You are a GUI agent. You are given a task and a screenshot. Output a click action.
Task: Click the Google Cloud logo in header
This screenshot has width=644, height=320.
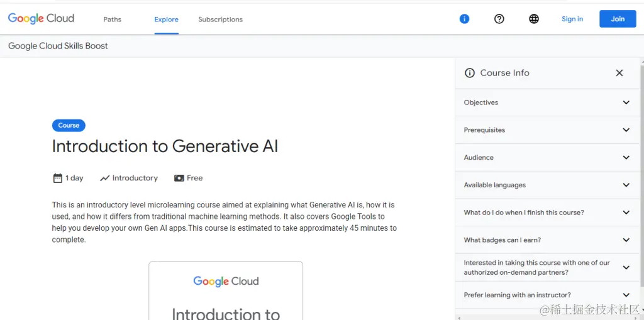[x=41, y=18]
